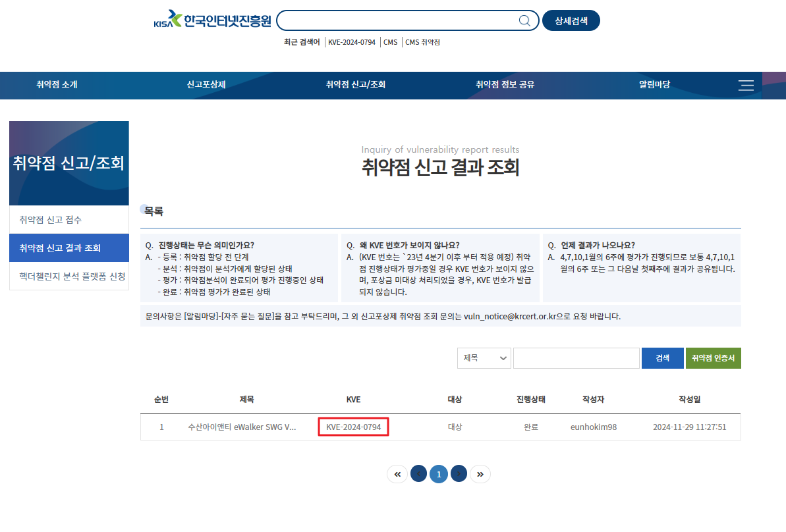
Task: Open 취약점 정보 공유 menu
Action: (505, 85)
